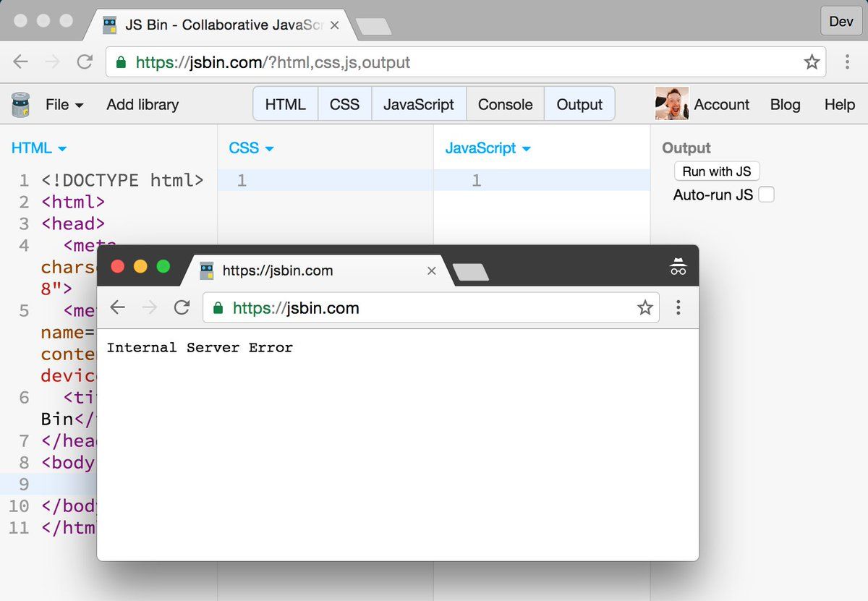
Task: Select the https://jsbin.com tab in the incognito window
Action: point(318,270)
